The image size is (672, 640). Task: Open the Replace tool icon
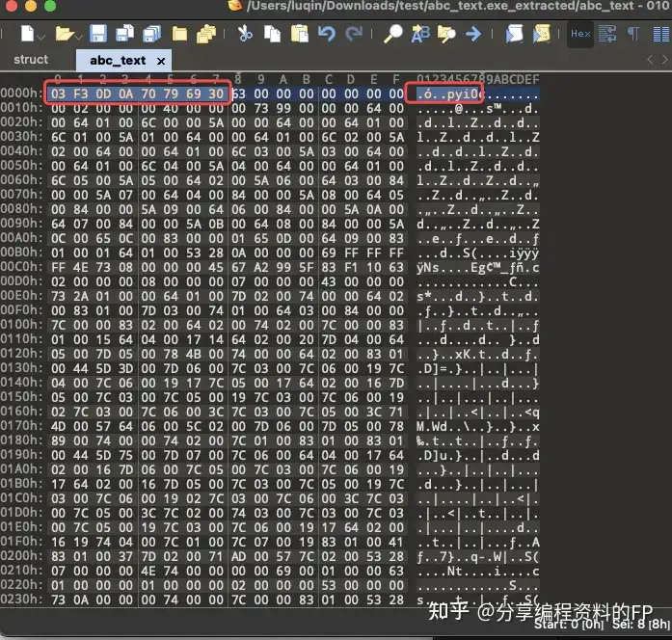(420, 34)
